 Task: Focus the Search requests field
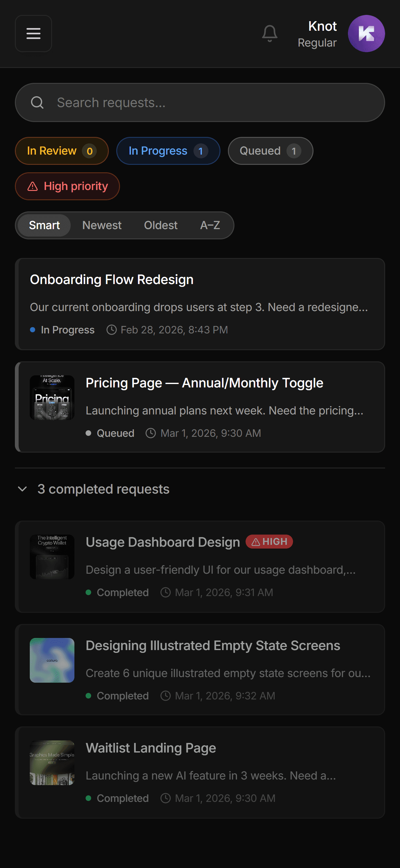click(x=200, y=102)
